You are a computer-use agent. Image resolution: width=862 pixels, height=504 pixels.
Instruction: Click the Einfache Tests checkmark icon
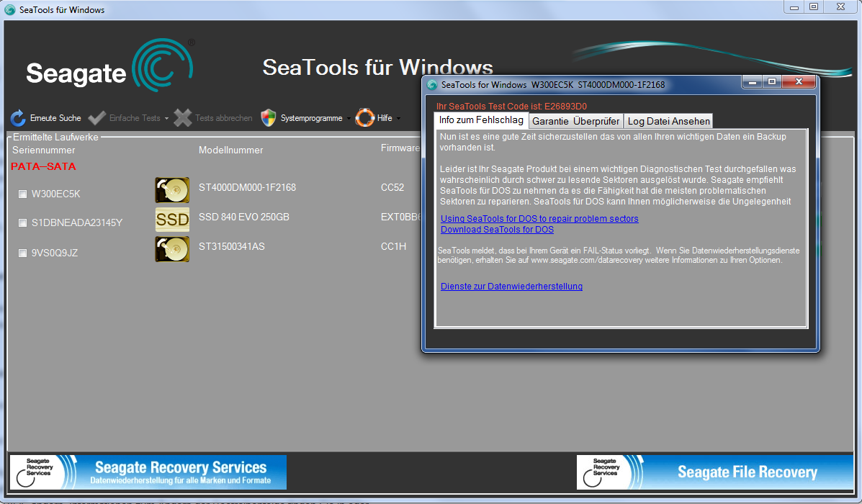(96, 117)
